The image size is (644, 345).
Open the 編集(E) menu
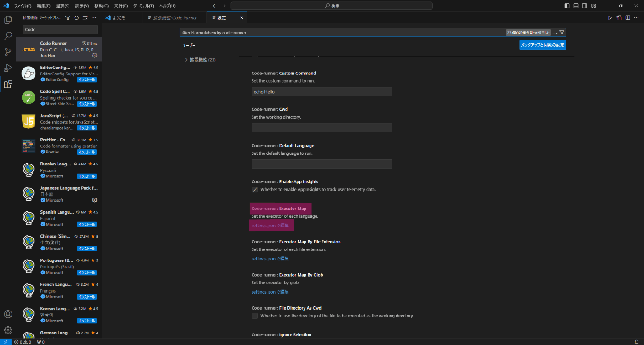point(44,6)
